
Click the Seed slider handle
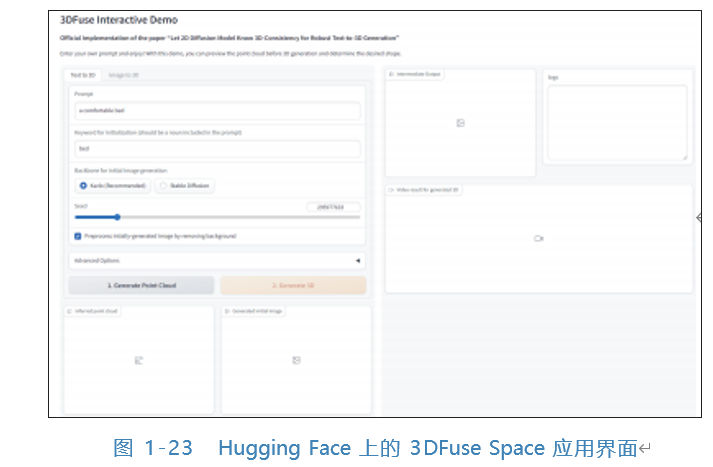tap(117, 217)
